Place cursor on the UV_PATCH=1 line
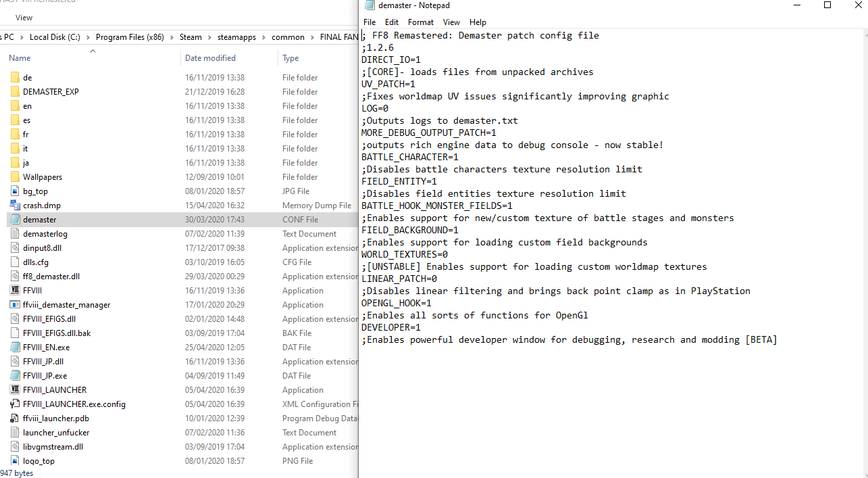Image resolution: width=868 pixels, height=478 pixels. (388, 84)
